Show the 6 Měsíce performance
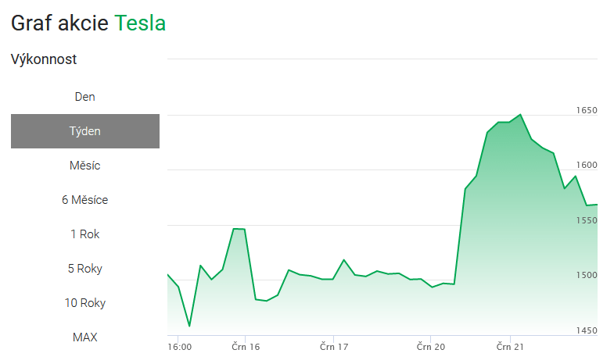Viewport: 614px width, 364px height. 84,200
